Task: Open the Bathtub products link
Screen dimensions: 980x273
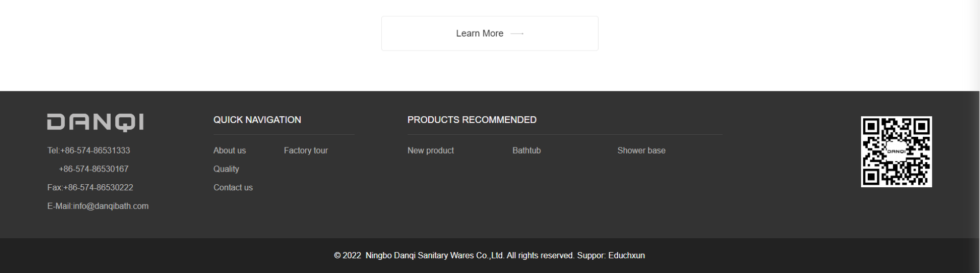Action: point(526,151)
